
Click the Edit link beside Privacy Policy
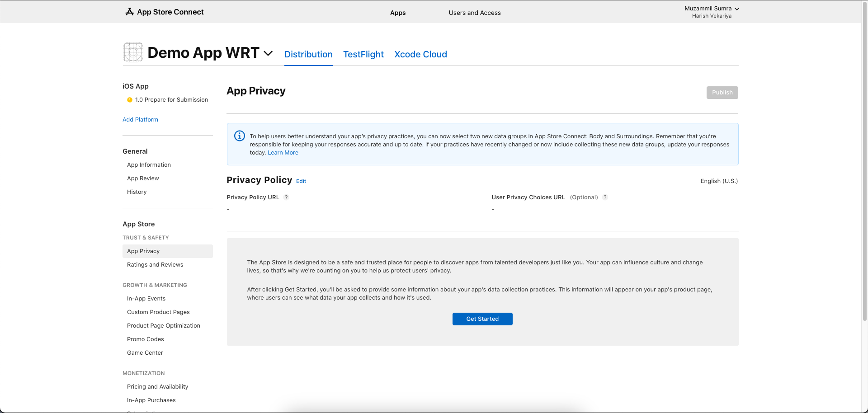[301, 181]
